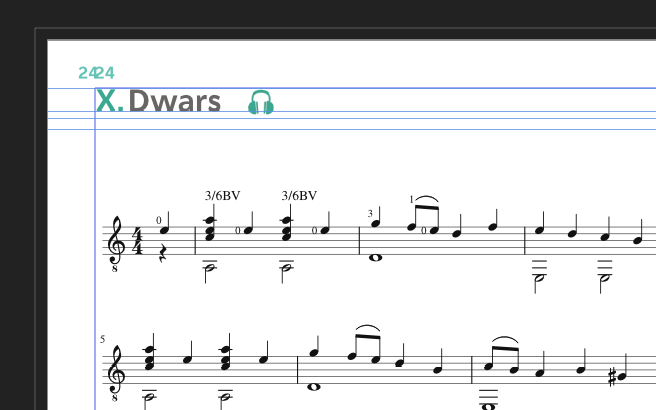Click the dark pasteboard area outside the page
Screen dimensions: 656x410
click(326, 13)
